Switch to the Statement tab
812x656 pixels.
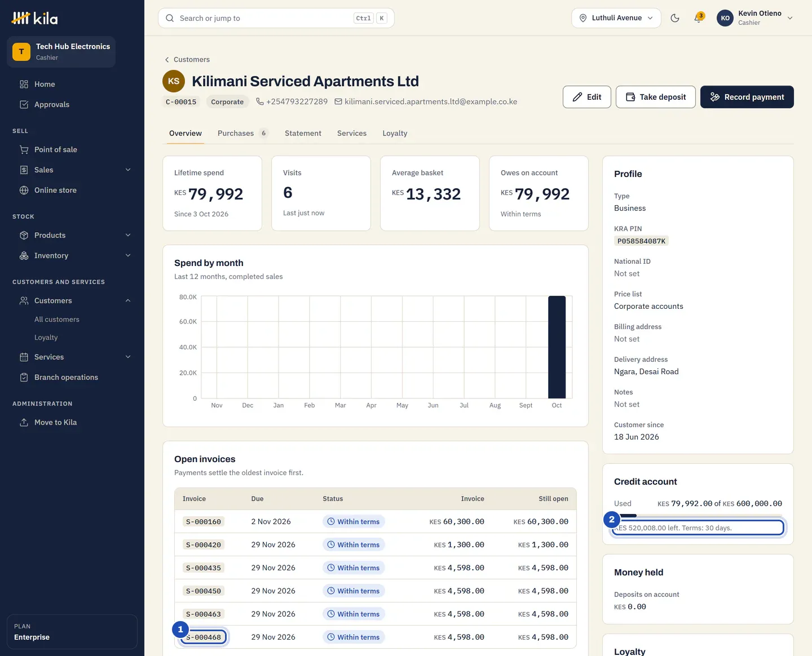[303, 134]
